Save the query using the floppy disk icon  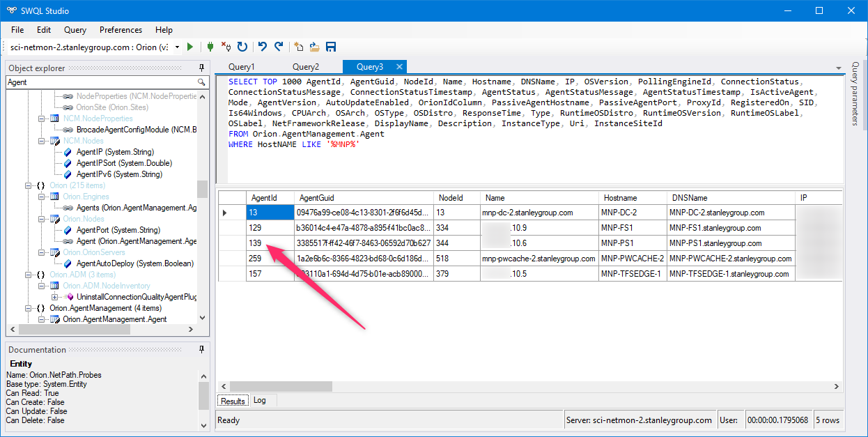pos(331,47)
